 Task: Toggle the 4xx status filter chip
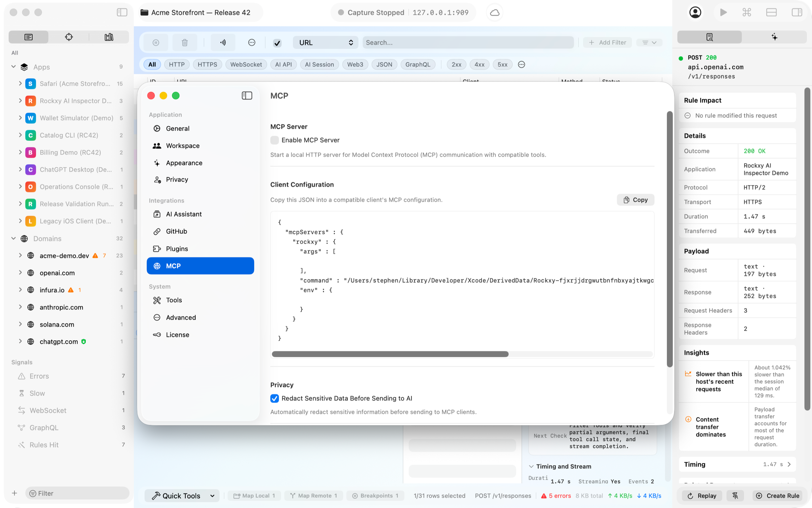point(479,65)
